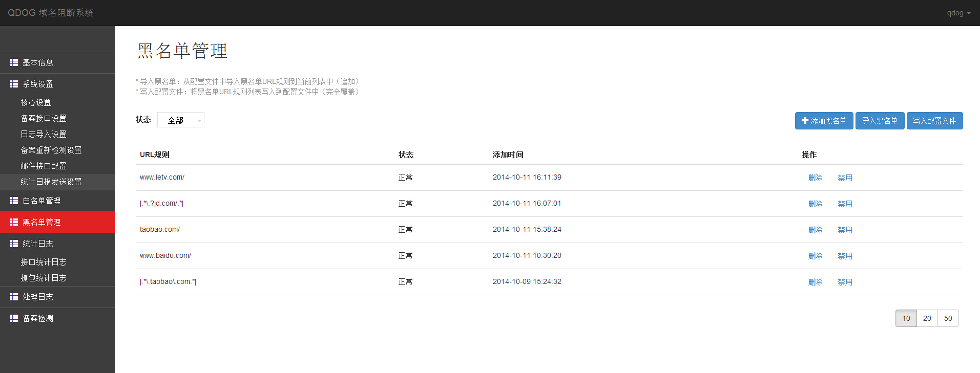The image size is (980, 373).
Task: Click the URL规则 column header
Action: (155, 155)
